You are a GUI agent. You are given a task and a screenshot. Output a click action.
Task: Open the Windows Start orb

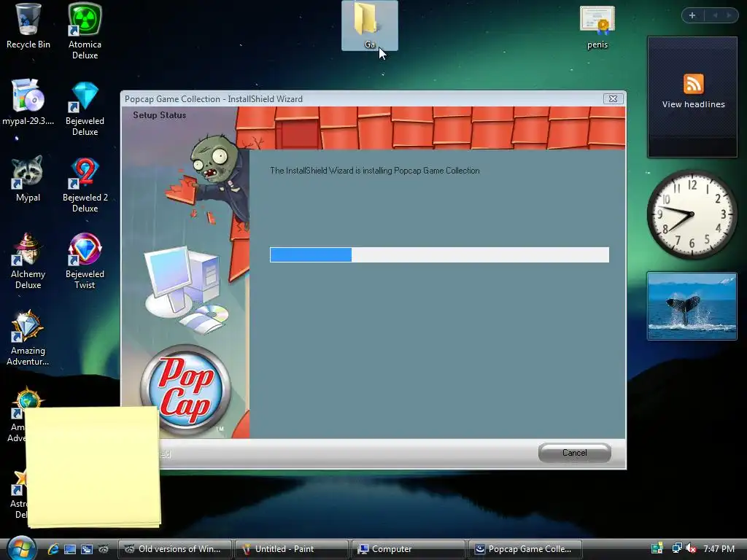click(21, 548)
